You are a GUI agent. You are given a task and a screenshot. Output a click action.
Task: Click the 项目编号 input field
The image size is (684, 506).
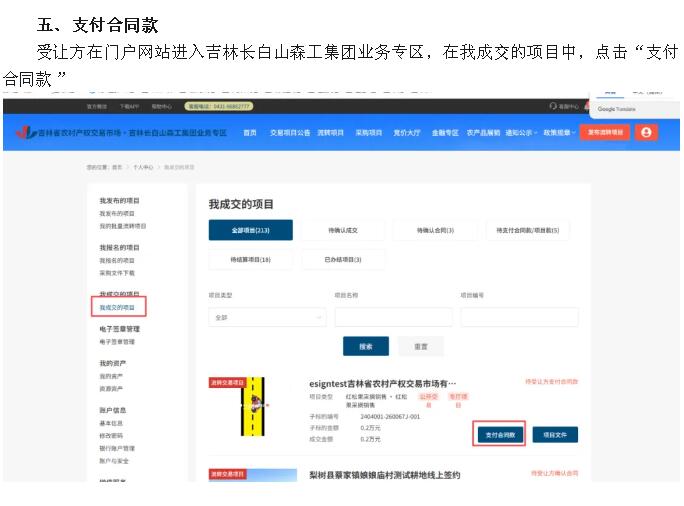click(519, 317)
